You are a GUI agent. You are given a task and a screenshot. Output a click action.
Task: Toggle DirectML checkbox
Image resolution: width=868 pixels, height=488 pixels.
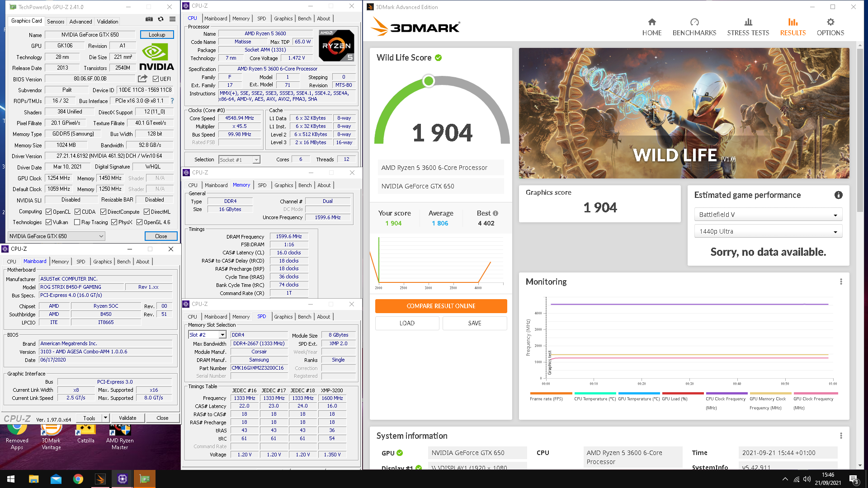(146, 211)
